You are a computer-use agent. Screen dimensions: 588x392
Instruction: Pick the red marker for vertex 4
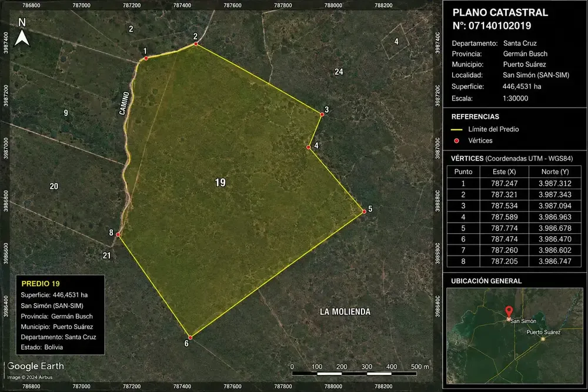point(309,148)
